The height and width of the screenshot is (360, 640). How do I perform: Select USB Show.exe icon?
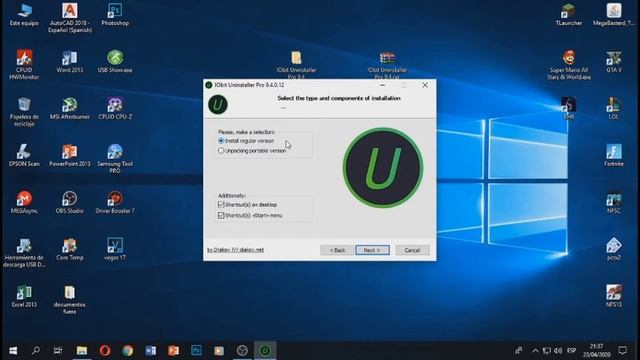115,62
